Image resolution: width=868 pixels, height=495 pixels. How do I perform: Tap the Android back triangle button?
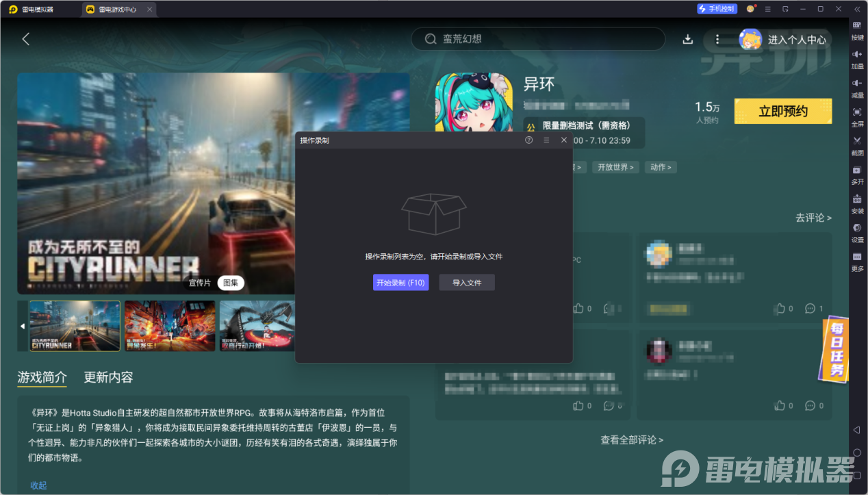pyautogui.click(x=856, y=430)
